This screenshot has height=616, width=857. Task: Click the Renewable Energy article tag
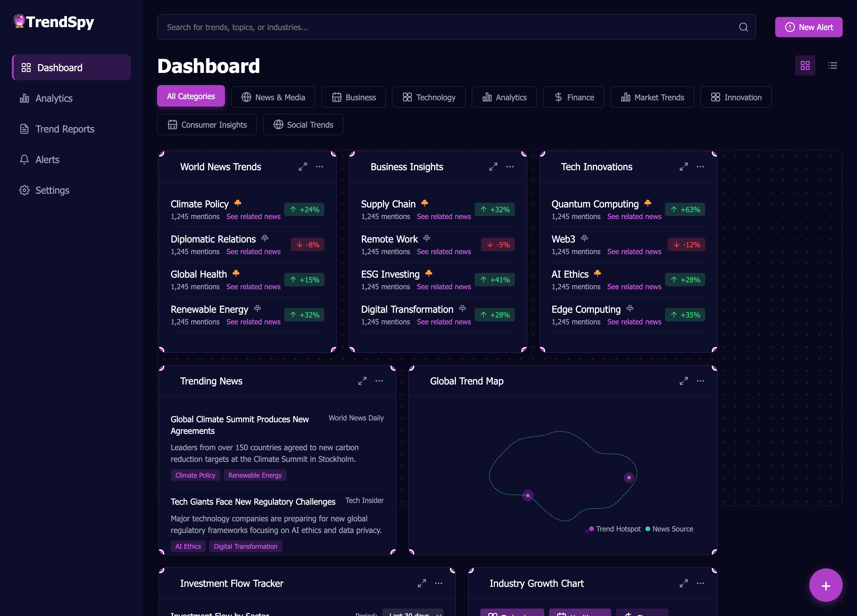pyautogui.click(x=255, y=475)
